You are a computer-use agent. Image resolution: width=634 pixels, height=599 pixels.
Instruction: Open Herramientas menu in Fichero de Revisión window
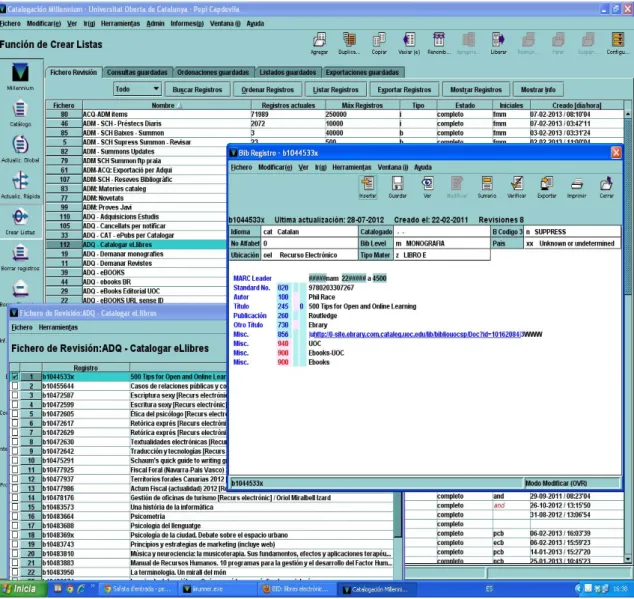click(x=58, y=327)
